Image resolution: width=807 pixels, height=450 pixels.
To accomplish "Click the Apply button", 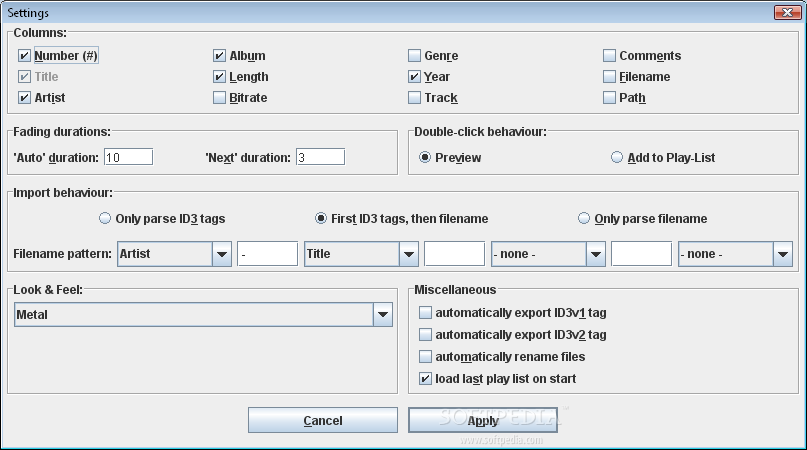I will pyautogui.click(x=483, y=420).
